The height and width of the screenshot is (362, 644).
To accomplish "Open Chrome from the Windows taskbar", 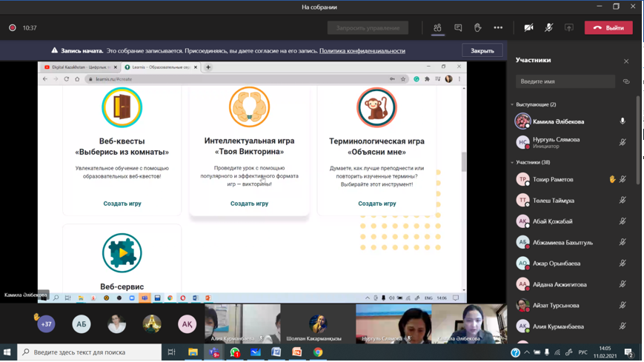I will pos(317,352).
